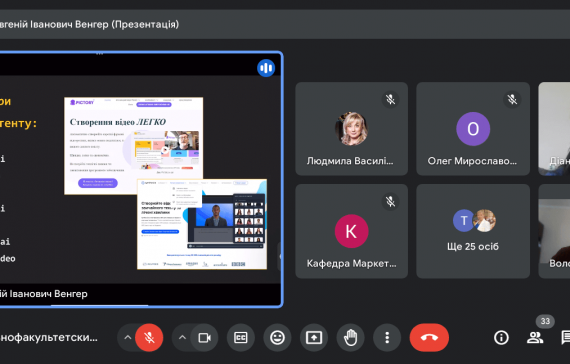This screenshot has height=364, width=570.
Task: Expand video settings chevron beside camera
Action: click(182, 337)
